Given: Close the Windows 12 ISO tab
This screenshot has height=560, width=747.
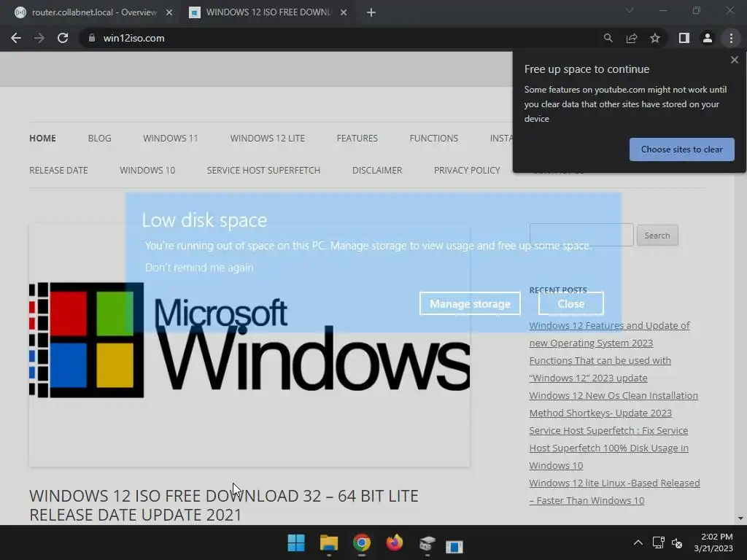Looking at the screenshot, I should point(344,12).
